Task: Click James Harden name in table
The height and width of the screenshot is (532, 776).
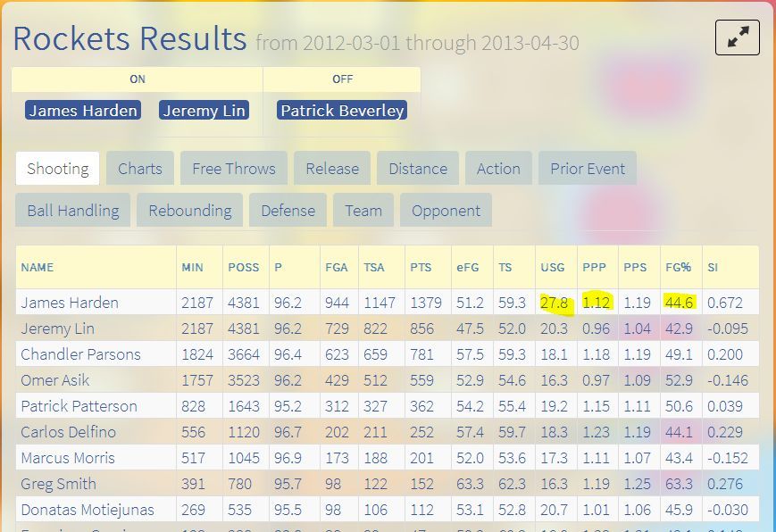Action: tap(70, 303)
